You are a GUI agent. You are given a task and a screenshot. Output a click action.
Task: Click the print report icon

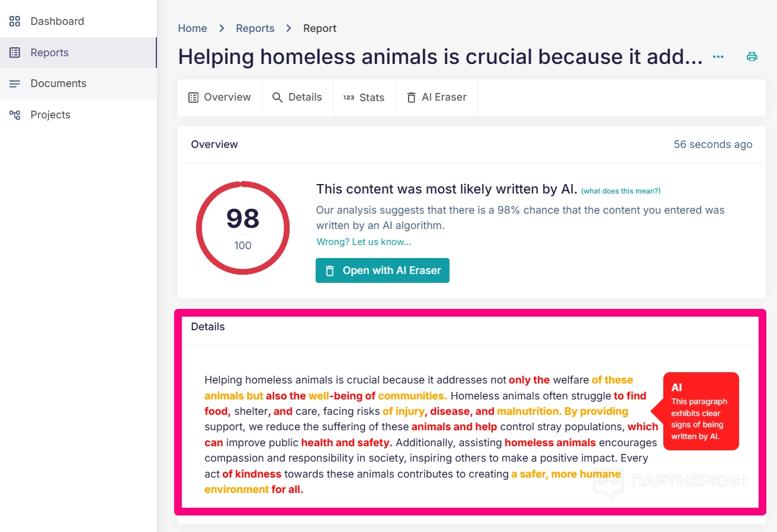(752, 57)
